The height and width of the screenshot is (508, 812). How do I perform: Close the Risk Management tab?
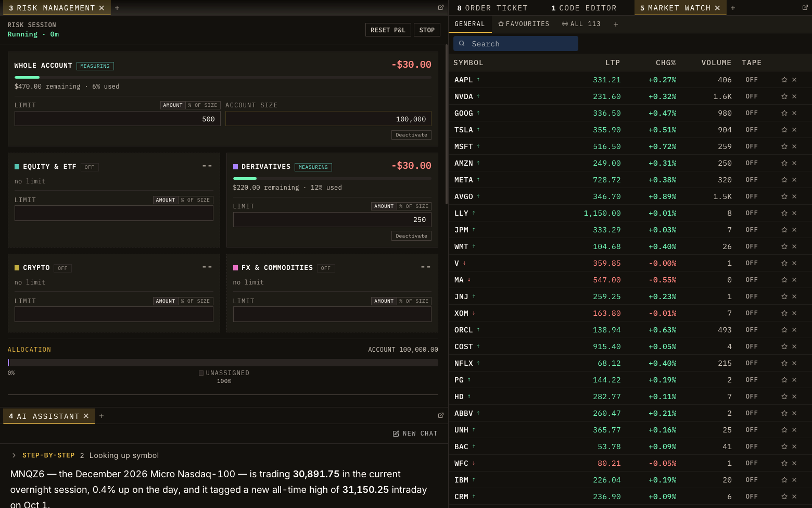point(102,8)
